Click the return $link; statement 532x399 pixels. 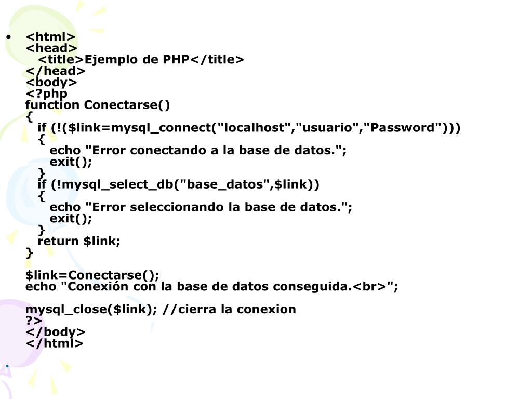click(79, 241)
